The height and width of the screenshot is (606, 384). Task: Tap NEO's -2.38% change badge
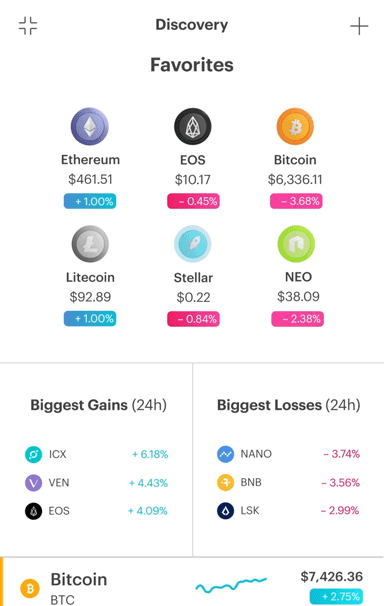tap(297, 319)
